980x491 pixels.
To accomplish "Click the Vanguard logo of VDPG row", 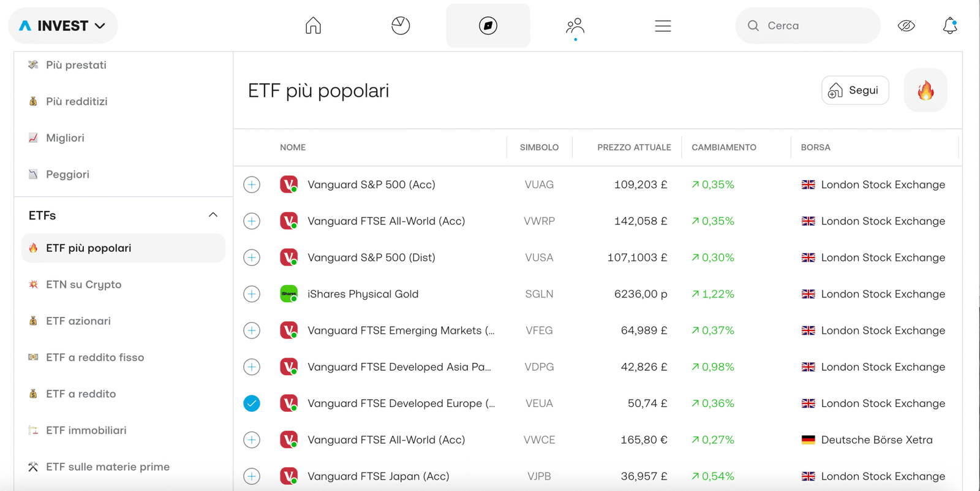I will 288,367.
